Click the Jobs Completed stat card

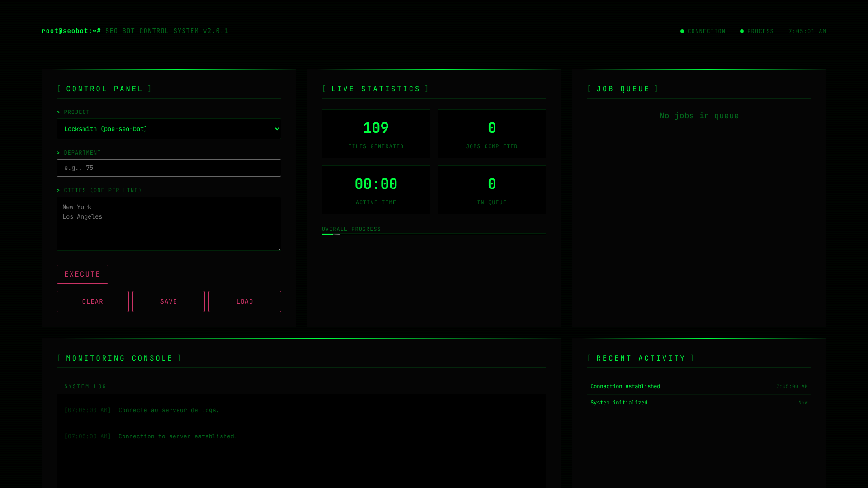click(491, 134)
